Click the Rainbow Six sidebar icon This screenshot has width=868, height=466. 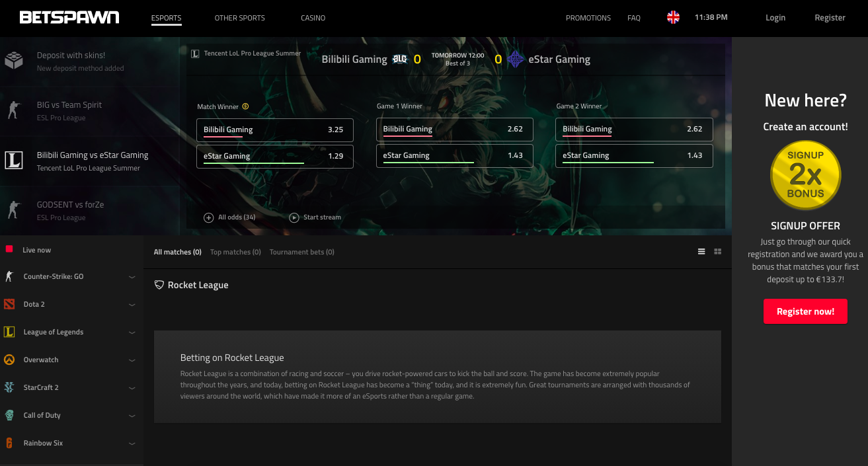pos(9,443)
